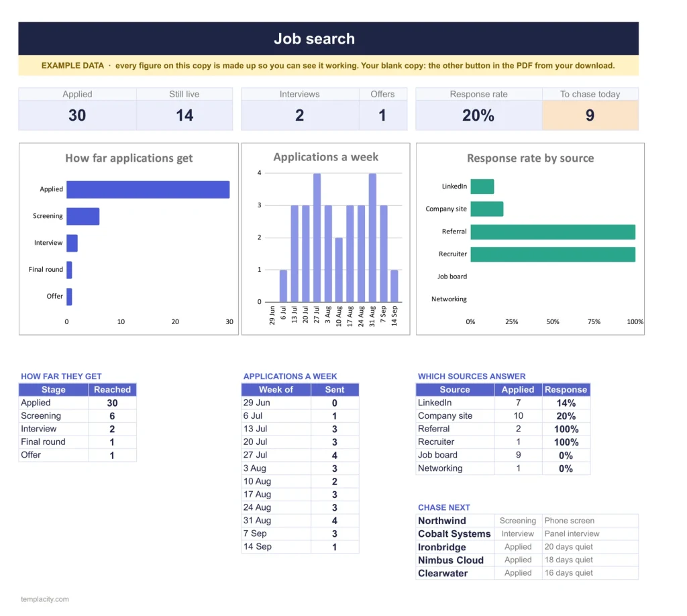The image size is (687, 616).
Task: Click the 27 Jul bar in weekly chart
Action: (317, 238)
